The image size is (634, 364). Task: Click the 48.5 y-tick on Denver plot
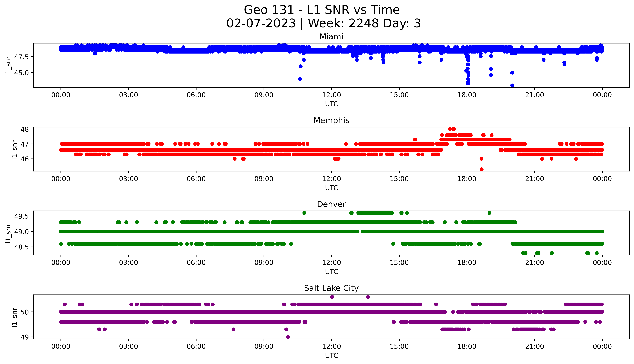pyautogui.click(x=21, y=247)
